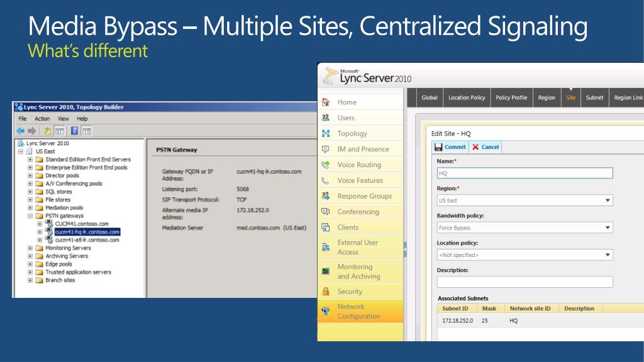This screenshot has width=644, height=362.
Task: Select the Topology icon in the sidebar
Action: point(326,133)
